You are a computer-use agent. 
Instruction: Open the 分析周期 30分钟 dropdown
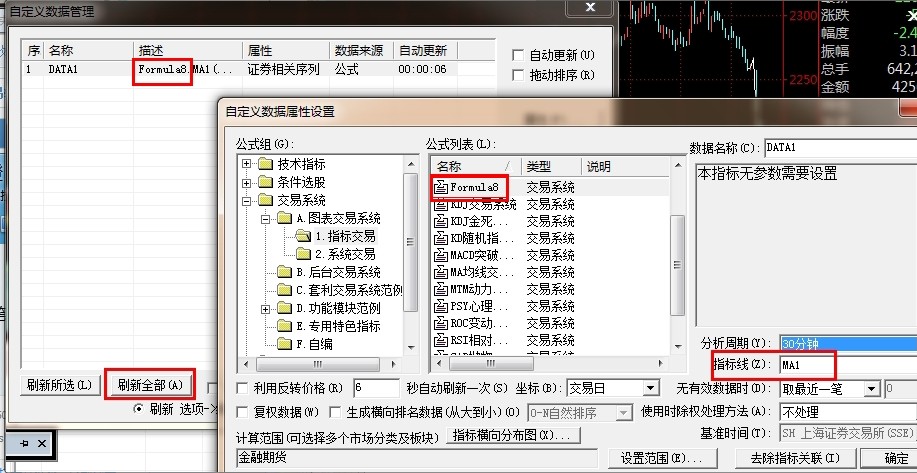click(x=848, y=344)
